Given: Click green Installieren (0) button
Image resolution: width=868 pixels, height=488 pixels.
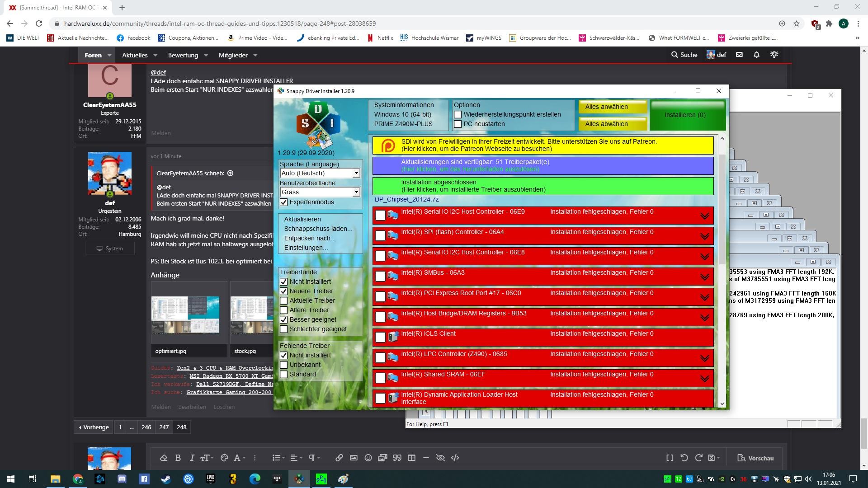Looking at the screenshot, I should (x=687, y=115).
